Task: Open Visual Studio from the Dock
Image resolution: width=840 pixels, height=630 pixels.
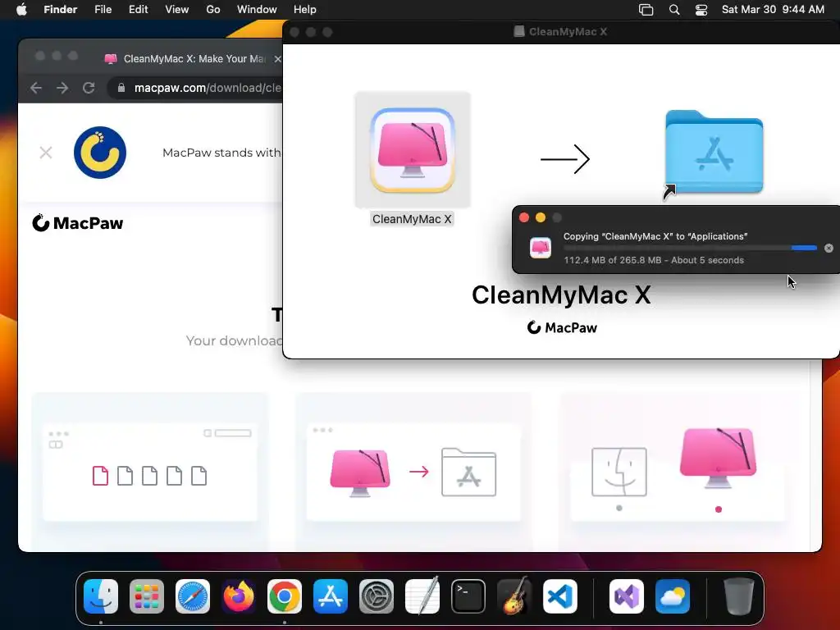Action: 627,596
